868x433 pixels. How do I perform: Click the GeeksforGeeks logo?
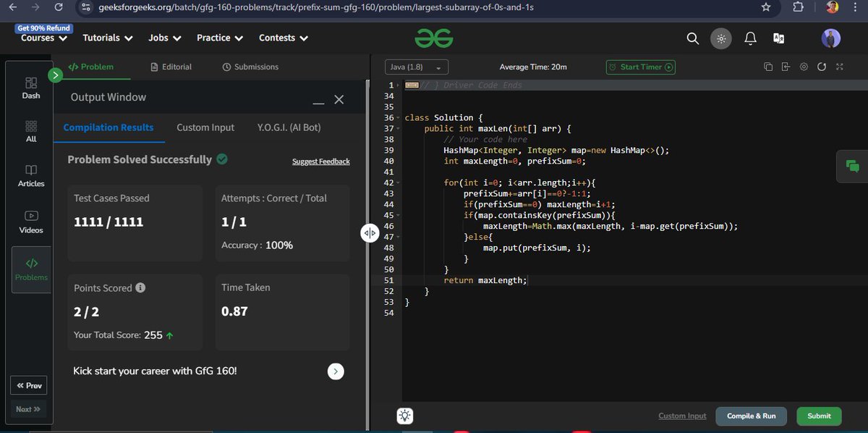[434, 38]
